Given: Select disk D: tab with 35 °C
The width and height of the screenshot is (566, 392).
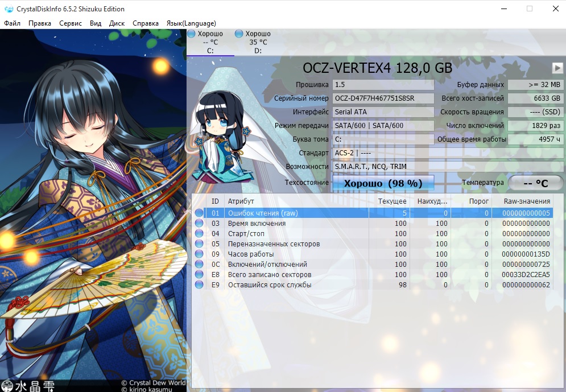Looking at the screenshot, I should coord(258,43).
